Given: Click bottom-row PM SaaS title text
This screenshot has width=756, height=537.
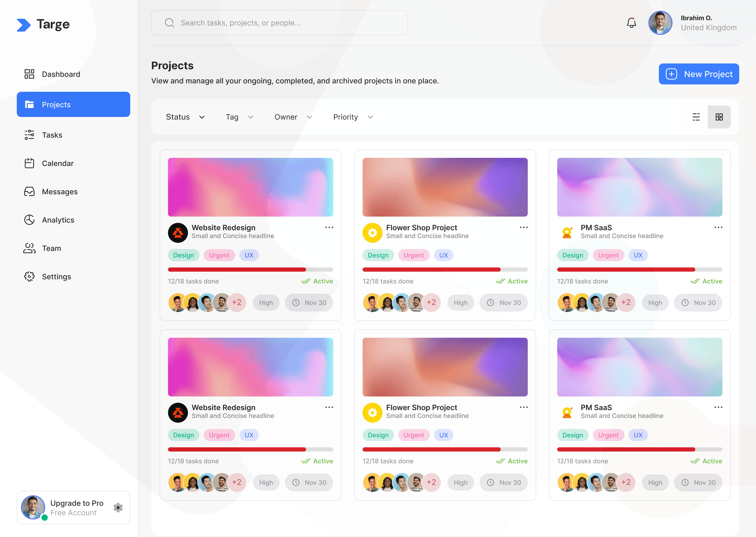Looking at the screenshot, I should (x=596, y=407).
